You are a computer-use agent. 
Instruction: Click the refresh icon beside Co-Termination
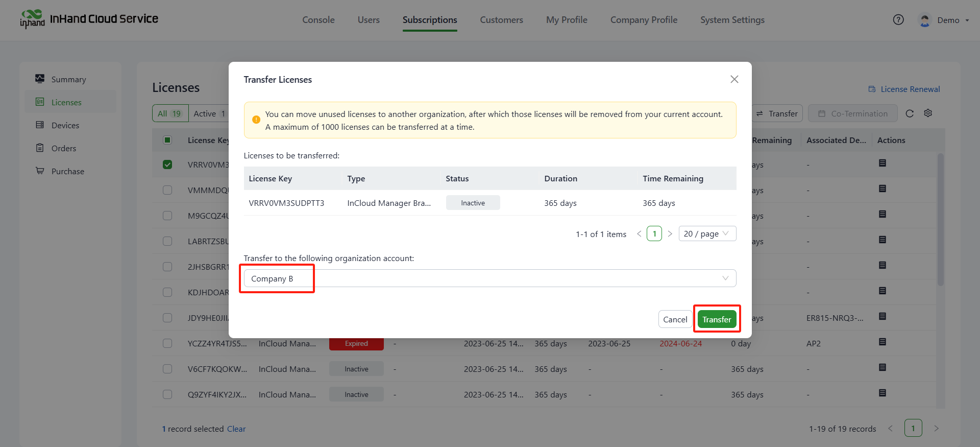909,113
